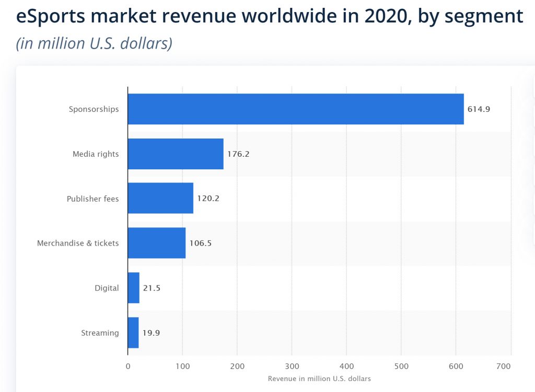Click the 614.9 value label
This screenshot has height=392, width=535.
click(479, 109)
